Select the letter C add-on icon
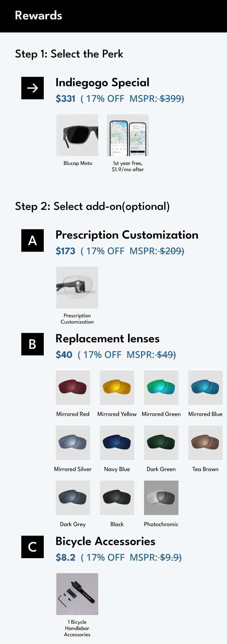 tap(32, 547)
